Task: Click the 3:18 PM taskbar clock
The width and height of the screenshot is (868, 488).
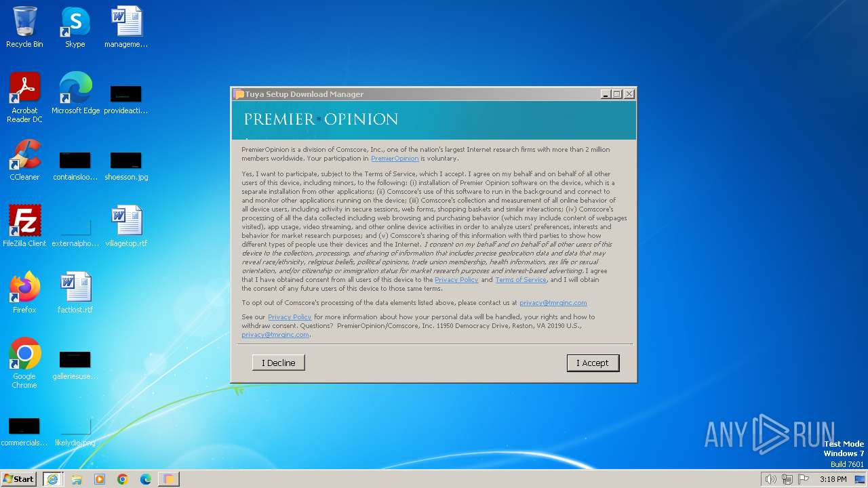Action: 833,479
